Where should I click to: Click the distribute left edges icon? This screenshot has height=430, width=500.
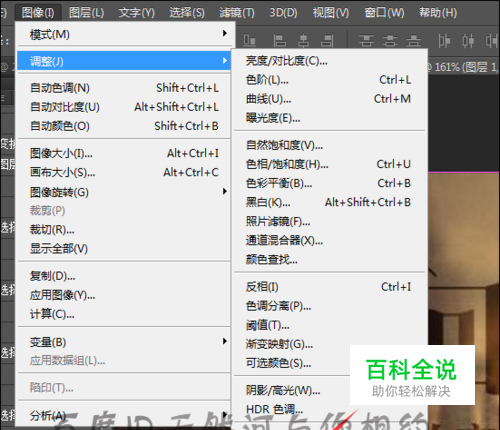point(444,41)
